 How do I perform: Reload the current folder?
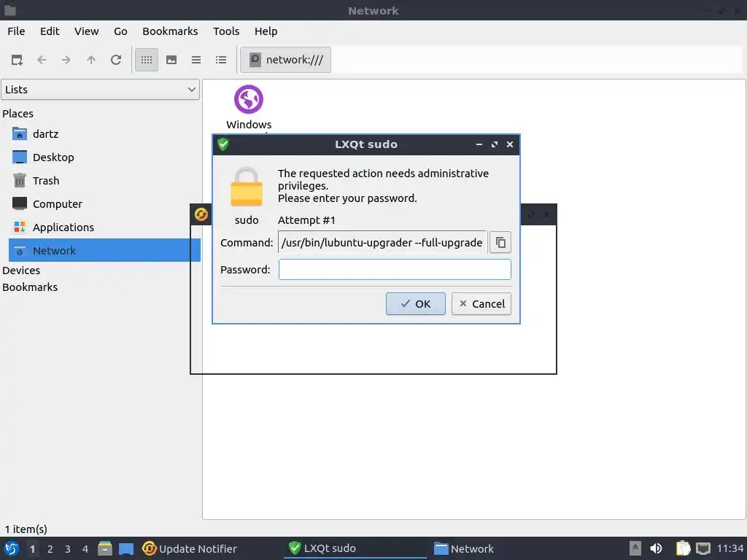[116, 60]
